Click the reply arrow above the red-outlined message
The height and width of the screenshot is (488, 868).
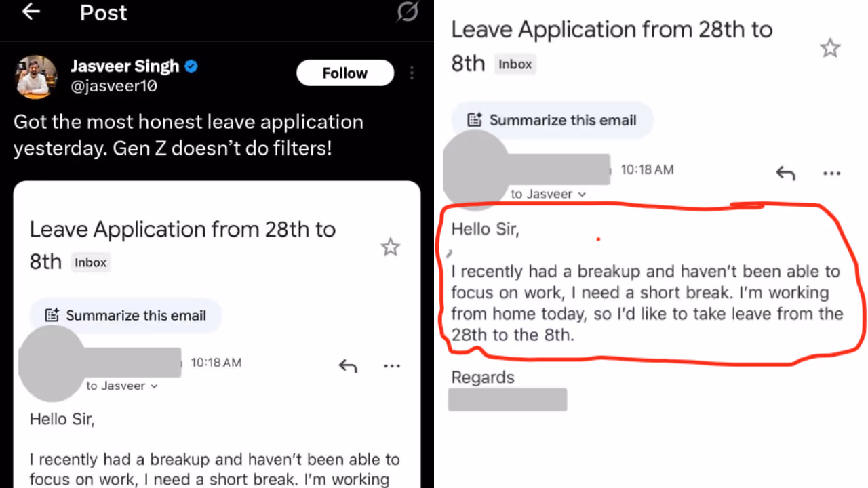pyautogui.click(x=785, y=174)
